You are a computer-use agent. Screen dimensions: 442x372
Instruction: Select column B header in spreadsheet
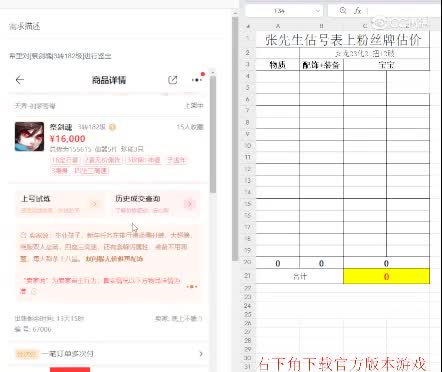point(321,26)
